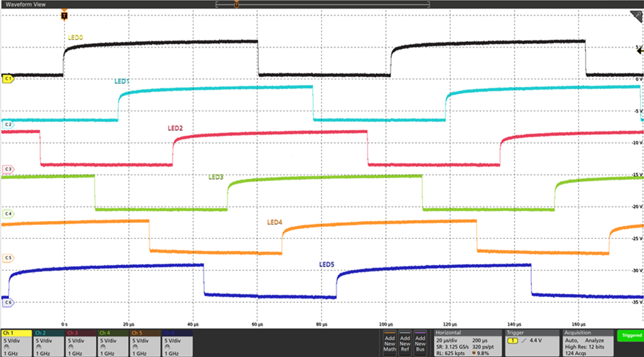Open the Ch 3 settings badge

click(80, 343)
